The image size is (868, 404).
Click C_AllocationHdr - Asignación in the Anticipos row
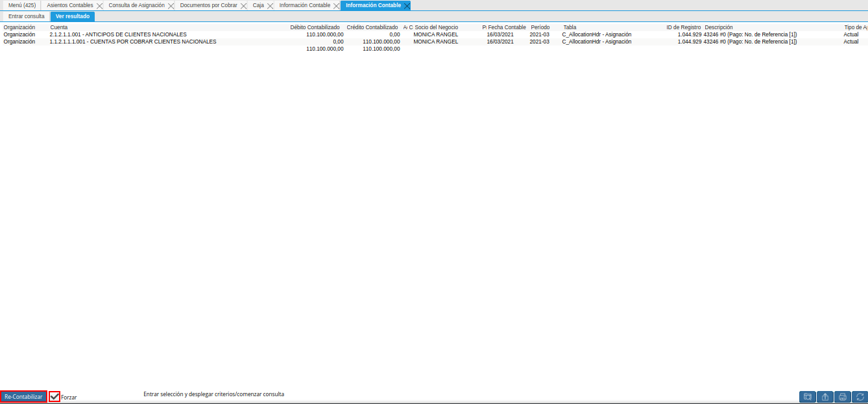click(x=597, y=34)
